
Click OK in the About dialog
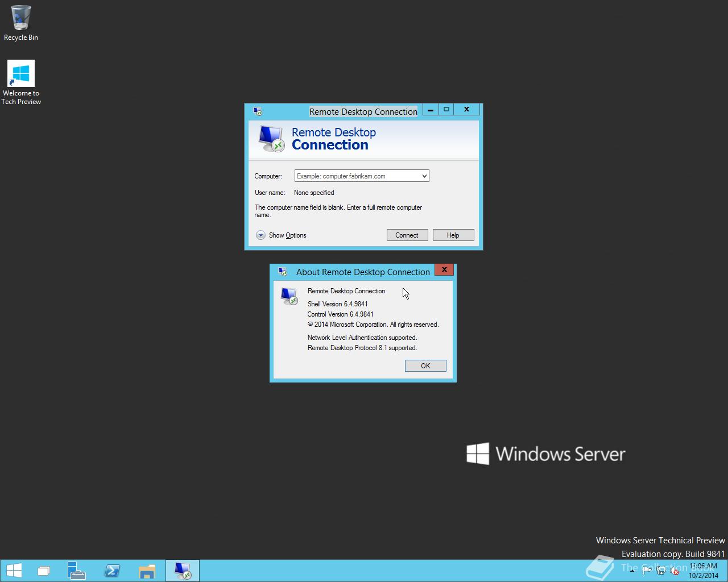(x=425, y=366)
